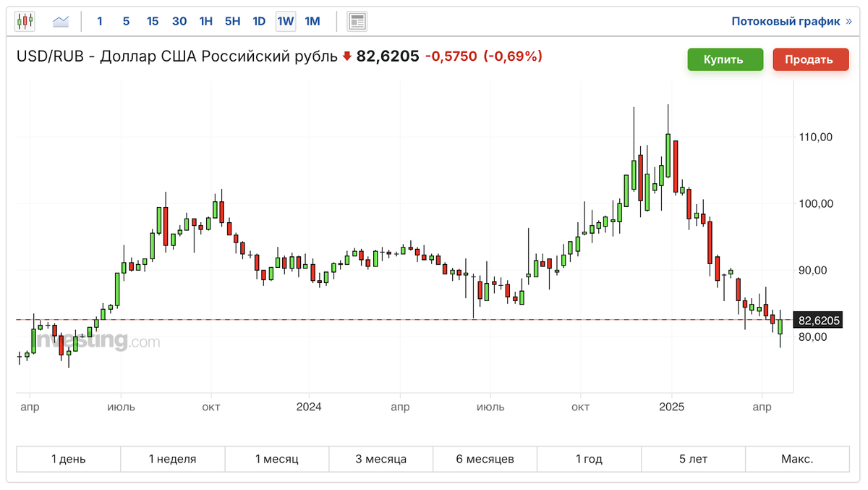Select the active 1W weekly interval
868x490 pixels.
(x=286, y=21)
